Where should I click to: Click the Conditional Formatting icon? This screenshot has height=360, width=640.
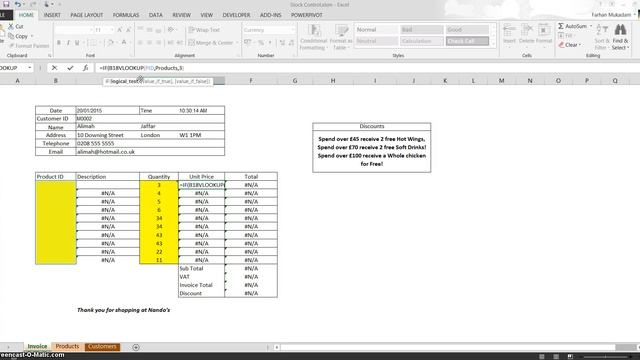[314, 30]
